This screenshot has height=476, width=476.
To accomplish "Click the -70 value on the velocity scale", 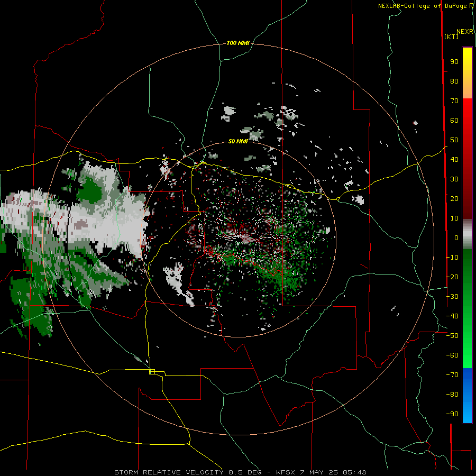I will [x=452, y=375].
